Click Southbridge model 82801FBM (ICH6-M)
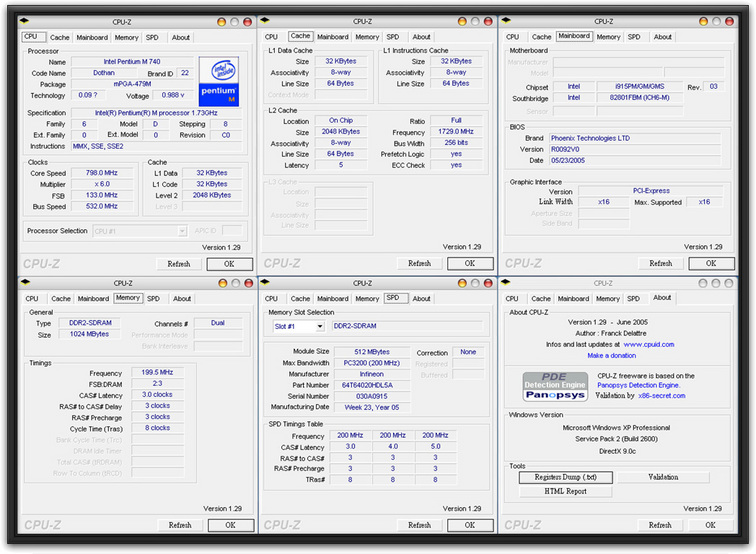Screen dimensions: 756x554 click(639, 98)
